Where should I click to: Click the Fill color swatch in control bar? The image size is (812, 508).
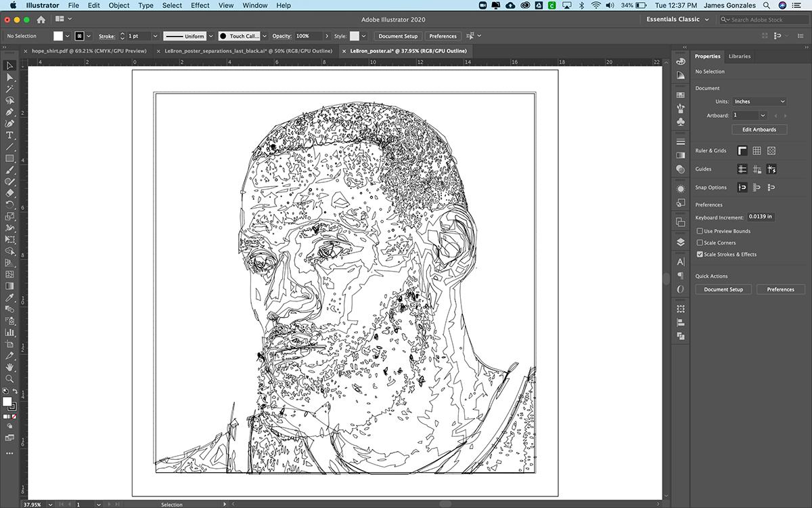point(58,36)
